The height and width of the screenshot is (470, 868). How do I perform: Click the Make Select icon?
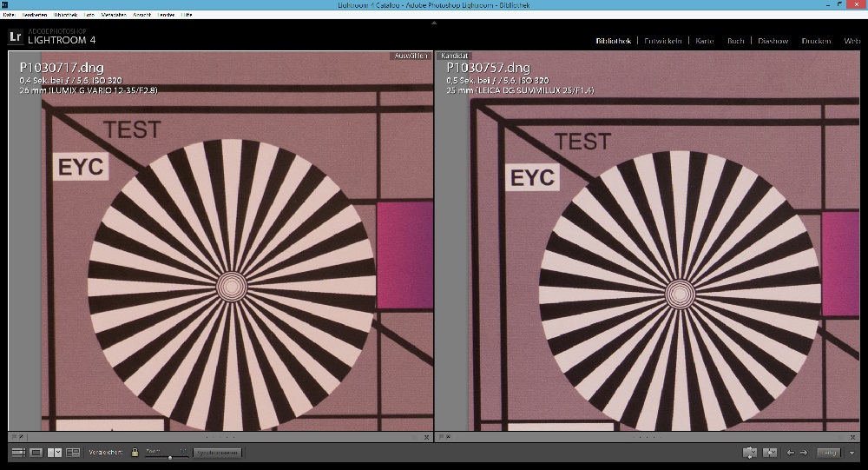(x=769, y=453)
